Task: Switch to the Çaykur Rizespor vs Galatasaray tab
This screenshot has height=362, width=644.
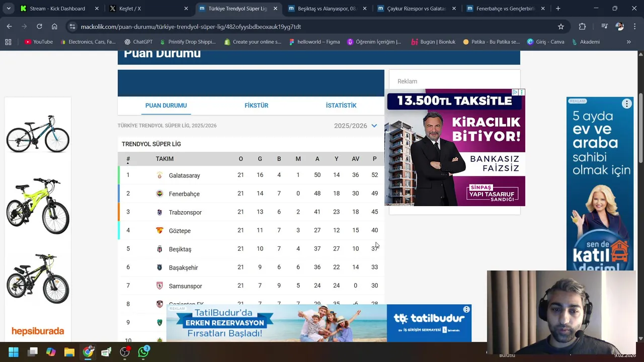Action: pos(416,9)
